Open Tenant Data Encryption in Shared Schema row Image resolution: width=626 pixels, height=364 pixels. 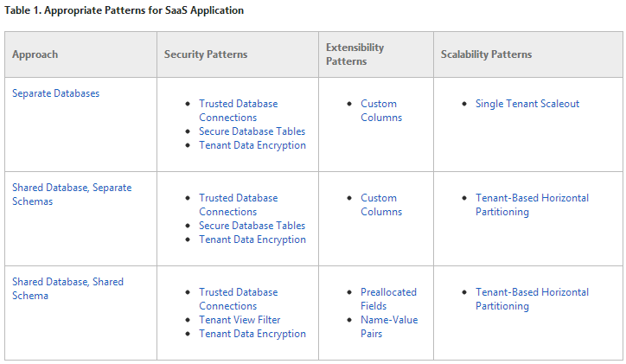tap(252, 334)
